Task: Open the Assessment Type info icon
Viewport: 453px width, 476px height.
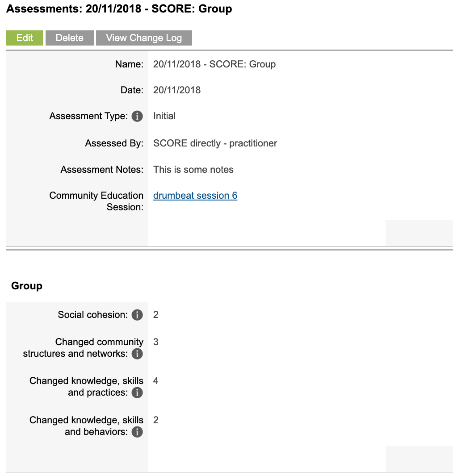Action: click(137, 116)
